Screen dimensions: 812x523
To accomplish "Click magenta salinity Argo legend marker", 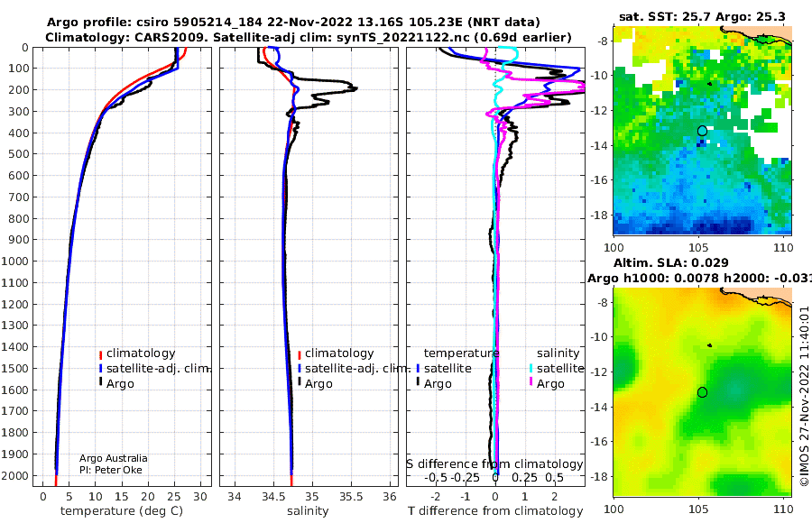I will click(531, 382).
